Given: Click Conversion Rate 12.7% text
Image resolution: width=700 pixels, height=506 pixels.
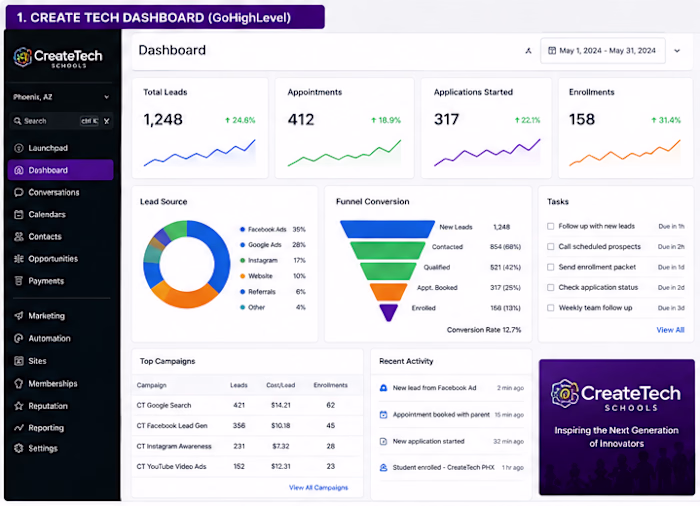Looking at the screenshot, I should click(x=484, y=330).
